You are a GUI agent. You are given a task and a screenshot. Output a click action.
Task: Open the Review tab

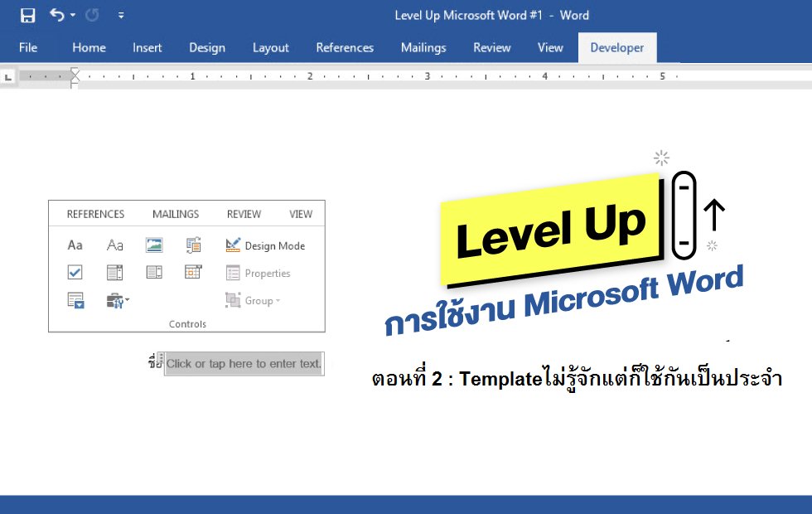492,48
